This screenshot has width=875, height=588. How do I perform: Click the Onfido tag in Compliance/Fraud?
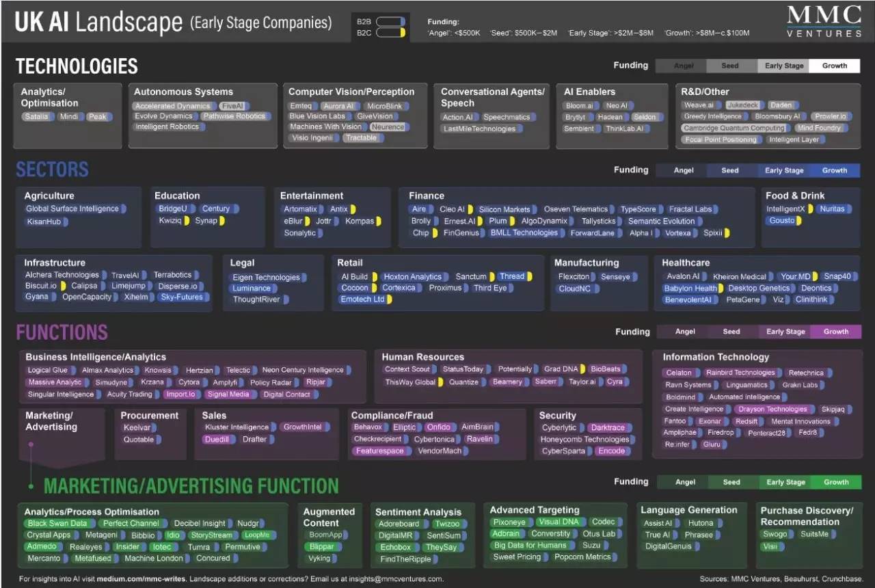(x=438, y=427)
